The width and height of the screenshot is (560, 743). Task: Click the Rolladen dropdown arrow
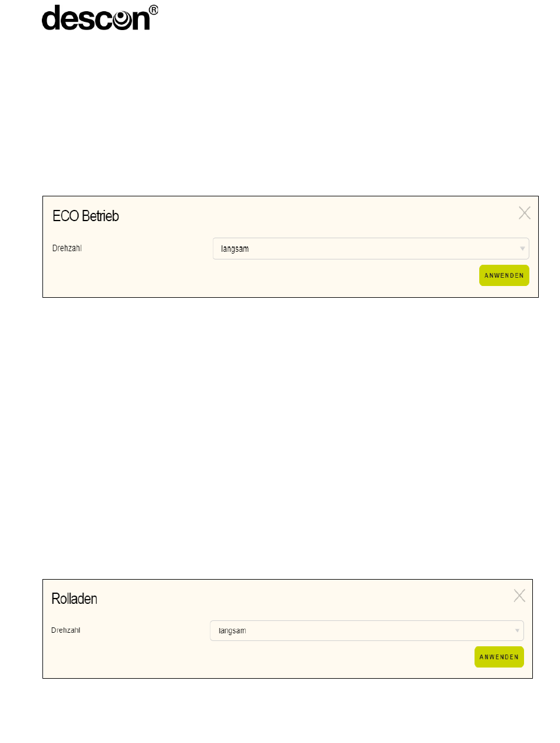518,630
